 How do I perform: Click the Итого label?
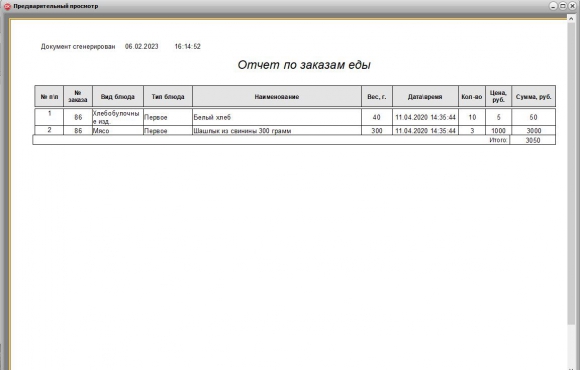(x=498, y=140)
